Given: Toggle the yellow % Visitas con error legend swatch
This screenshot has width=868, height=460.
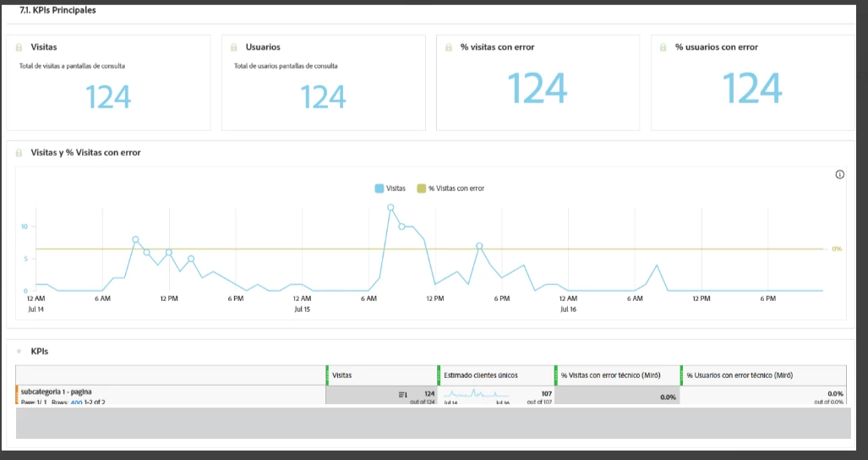Looking at the screenshot, I should tap(421, 189).
